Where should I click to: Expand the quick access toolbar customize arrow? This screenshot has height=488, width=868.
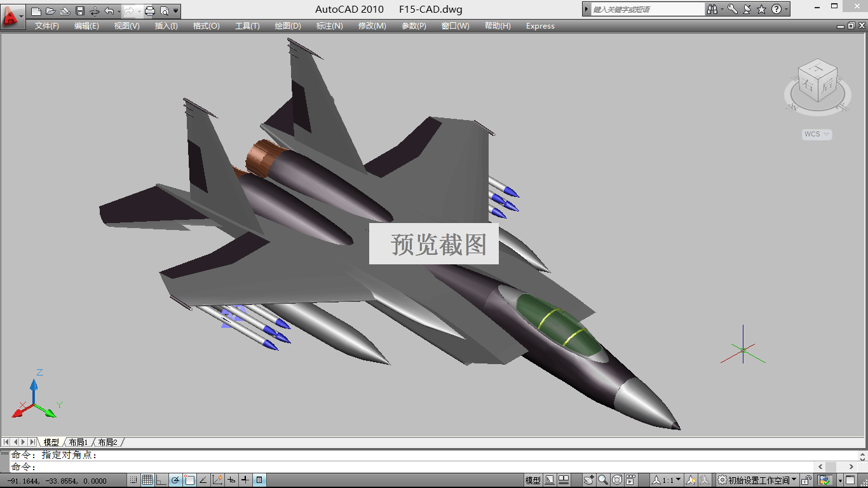tap(175, 11)
